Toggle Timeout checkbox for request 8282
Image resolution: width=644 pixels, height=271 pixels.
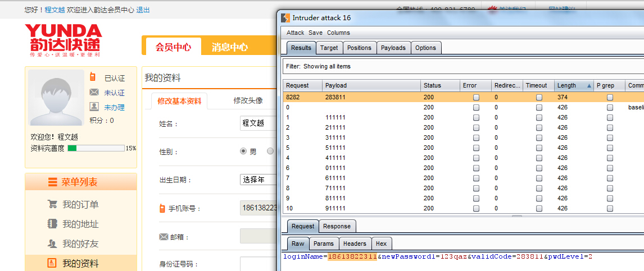539,97
